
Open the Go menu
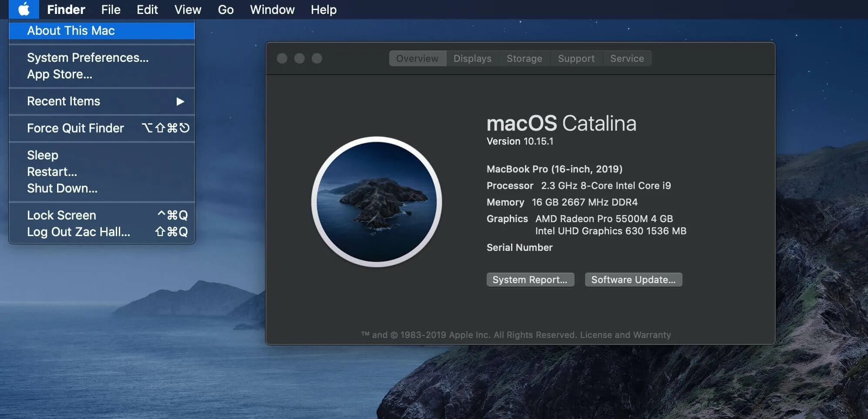(x=226, y=10)
